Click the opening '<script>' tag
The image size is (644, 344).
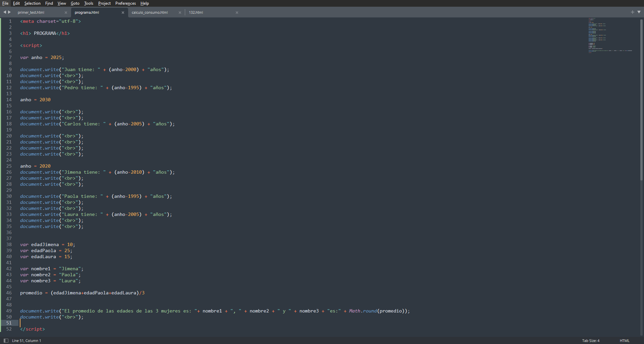pos(31,45)
